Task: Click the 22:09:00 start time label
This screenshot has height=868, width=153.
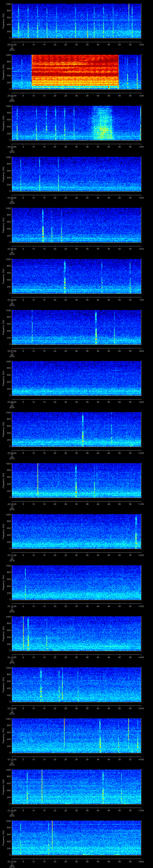Action: tap(12, 453)
